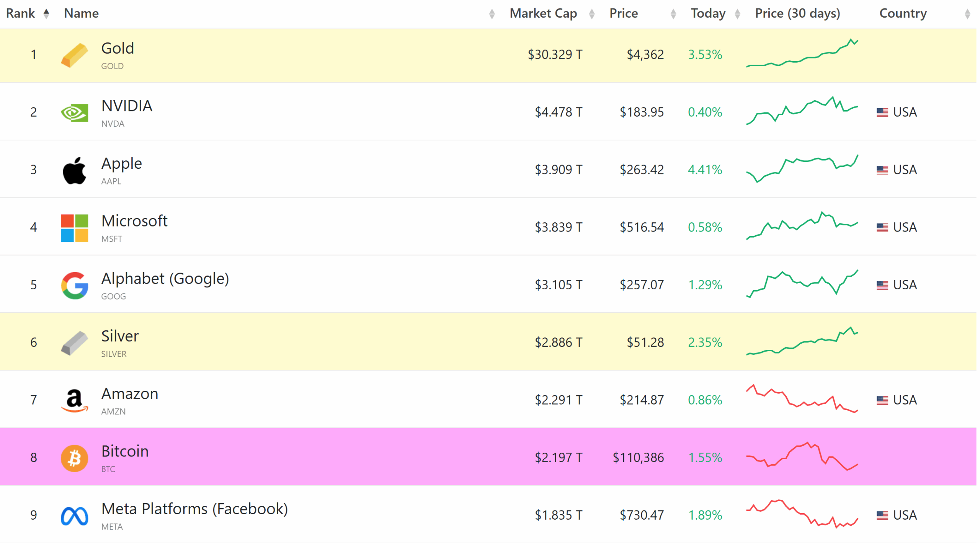Click the Amazon logo icon

tap(74, 401)
